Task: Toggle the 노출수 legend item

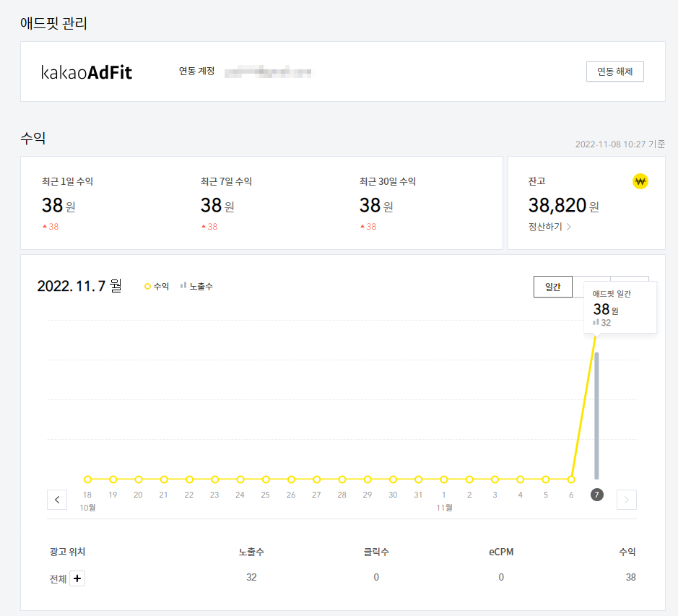Action: pyautogui.click(x=196, y=287)
